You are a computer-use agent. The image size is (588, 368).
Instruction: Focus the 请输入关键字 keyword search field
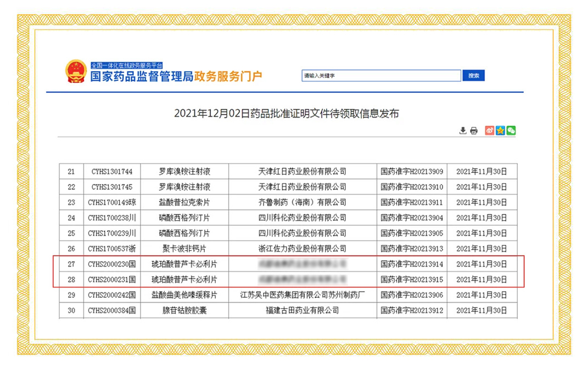point(380,76)
